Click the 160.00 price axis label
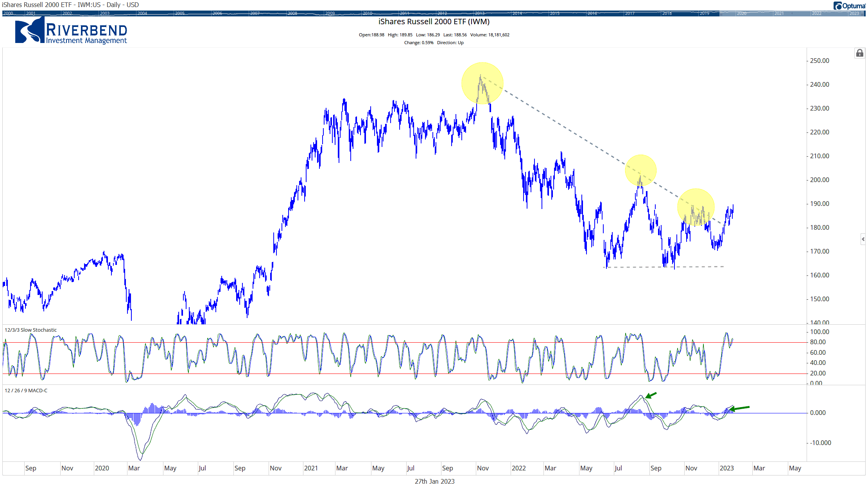Screen dimensions: 868x488 point(820,275)
